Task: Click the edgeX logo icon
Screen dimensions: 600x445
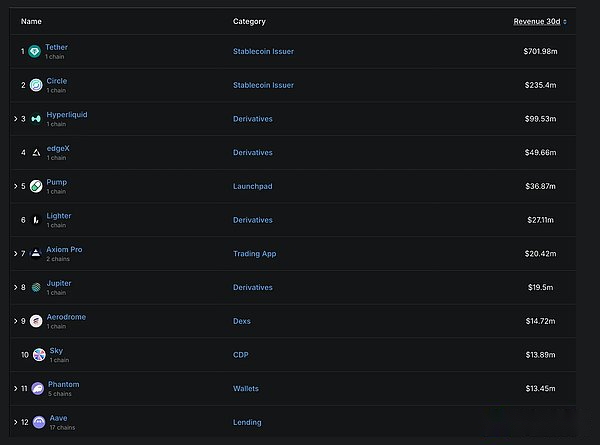Action: [x=37, y=152]
